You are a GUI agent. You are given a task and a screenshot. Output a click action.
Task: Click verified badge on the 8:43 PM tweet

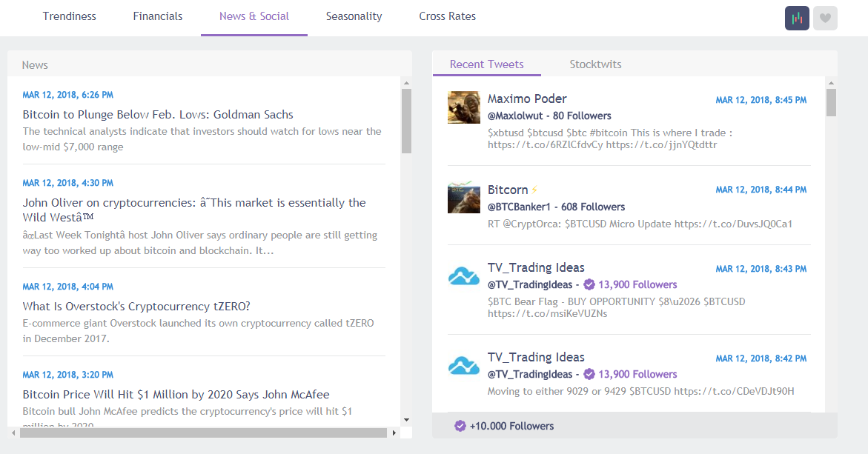(x=589, y=285)
